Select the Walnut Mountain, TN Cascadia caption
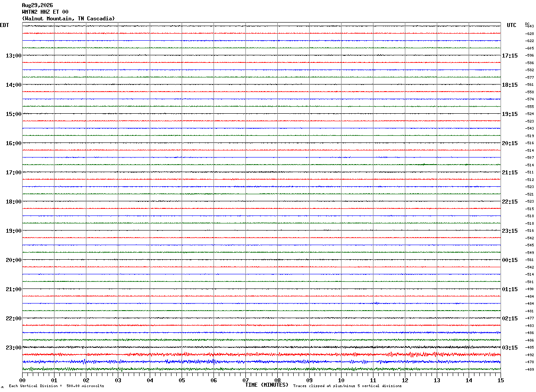536x392 pixels. (69, 19)
